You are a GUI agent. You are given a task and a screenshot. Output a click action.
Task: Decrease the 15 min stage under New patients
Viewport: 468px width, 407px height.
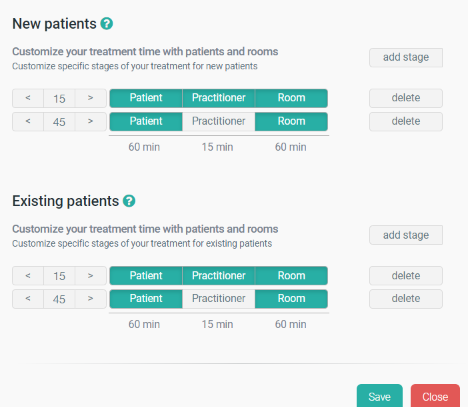click(x=28, y=98)
